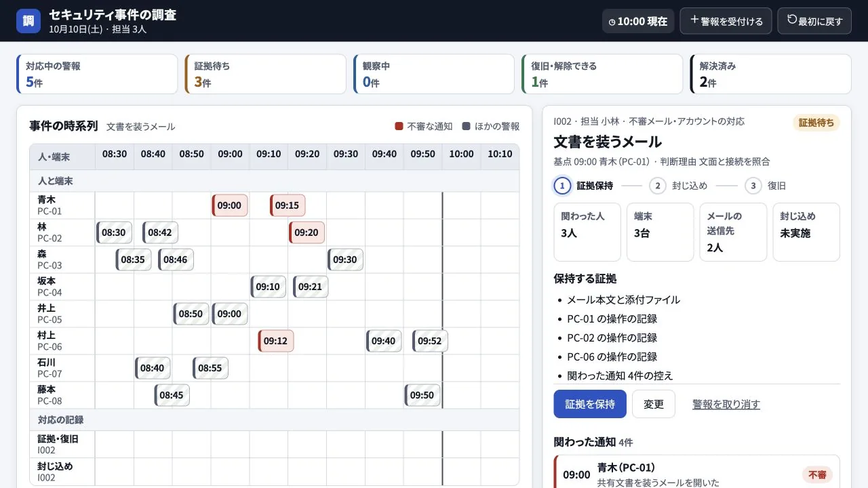Open 林's 08:42 timeline event

[x=160, y=232]
